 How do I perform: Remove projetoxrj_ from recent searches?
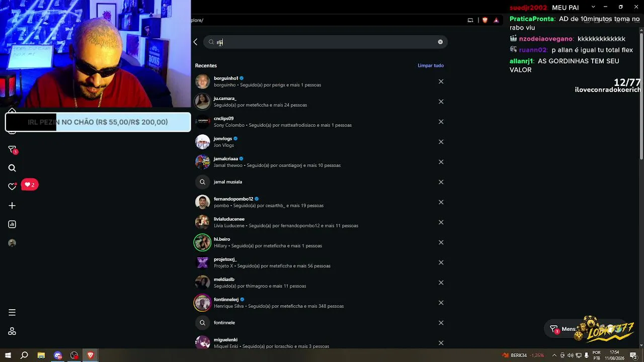(x=441, y=262)
